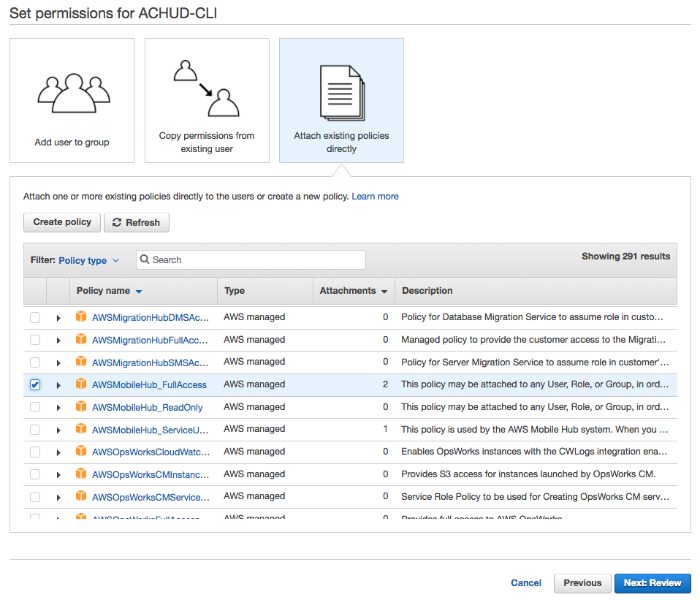
Task: Refresh the policy list
Action: (137, 222)
